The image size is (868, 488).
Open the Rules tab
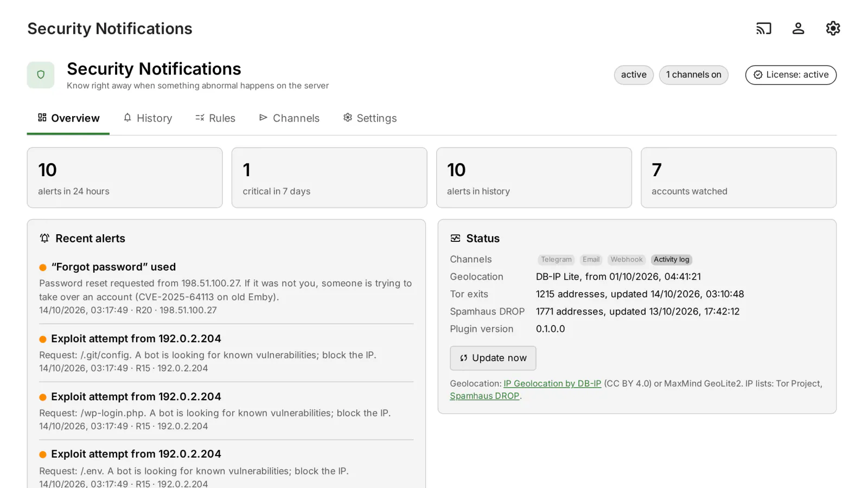[215, 118]
